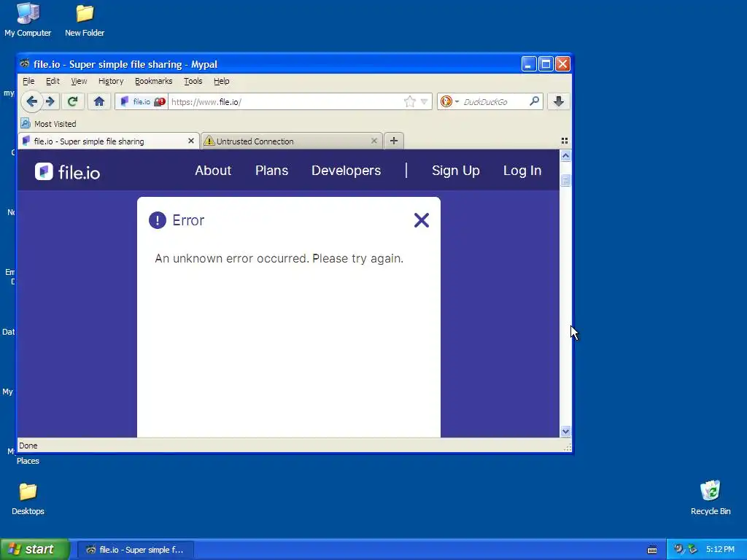Open the Downloads arrow button
Screen dimensions: 747x560
(x=558, y=101)
